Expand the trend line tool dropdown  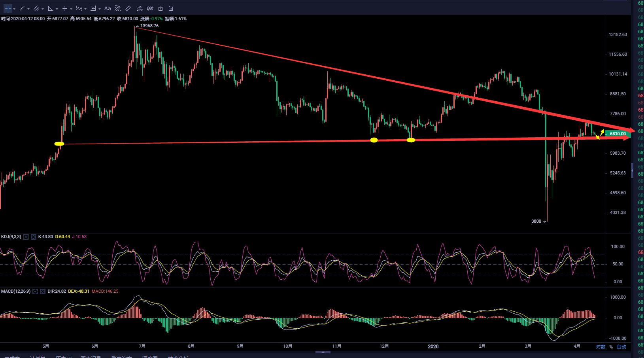tap(28, 9)
